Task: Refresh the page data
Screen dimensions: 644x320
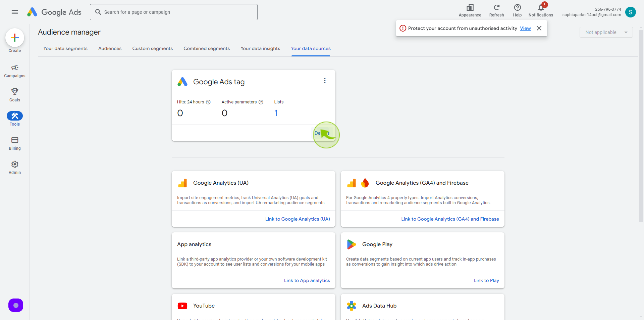Action: (496, 10)
